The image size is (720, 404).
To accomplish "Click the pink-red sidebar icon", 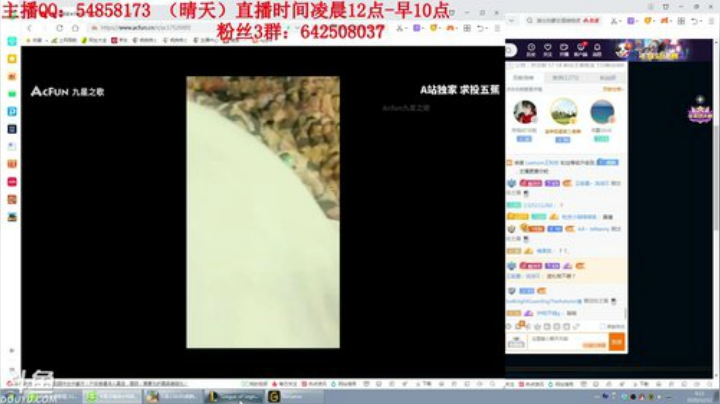I will coord(12,182).
